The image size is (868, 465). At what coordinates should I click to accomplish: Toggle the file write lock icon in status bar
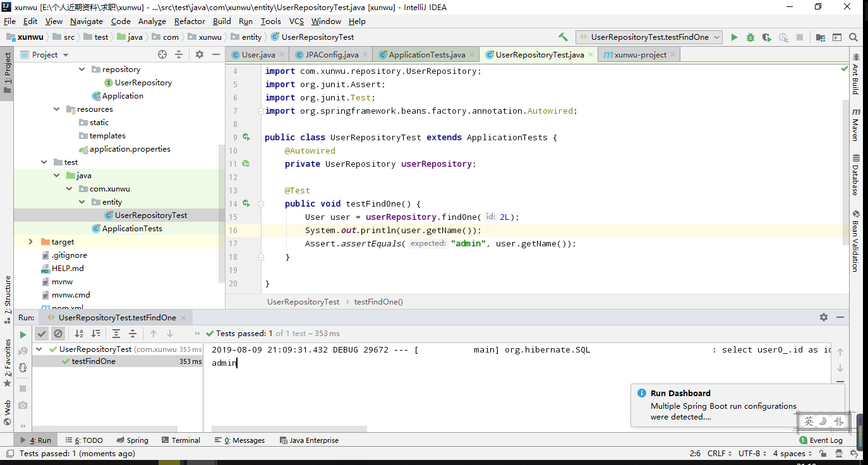point(823,453)
